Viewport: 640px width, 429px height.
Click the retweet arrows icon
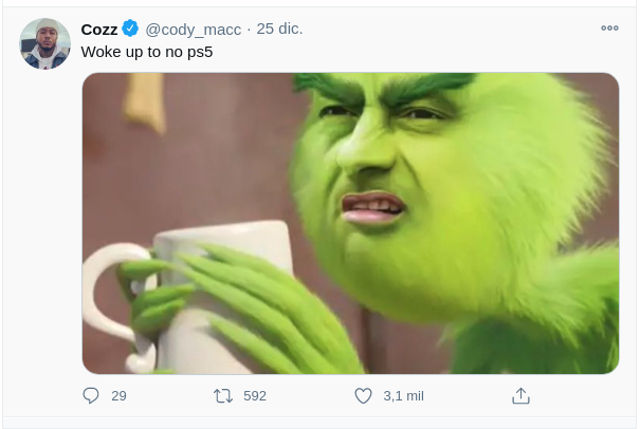click(224, 396)
